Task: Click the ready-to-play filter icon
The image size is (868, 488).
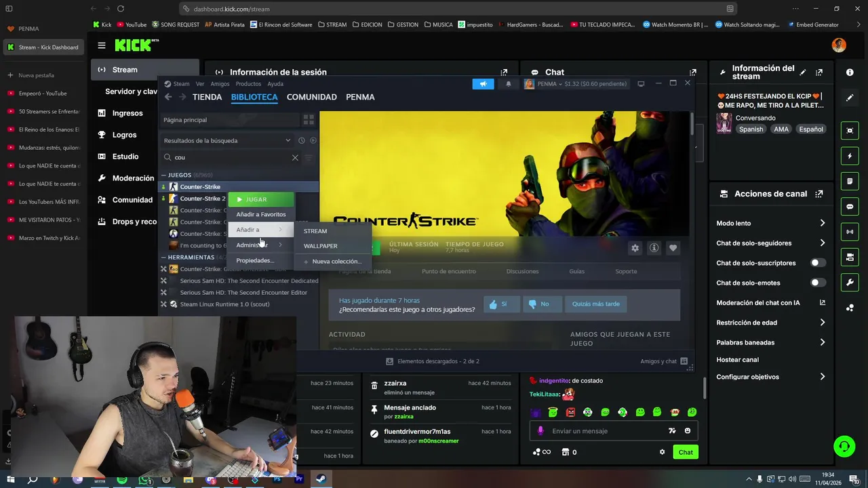Action: [313, 140]
